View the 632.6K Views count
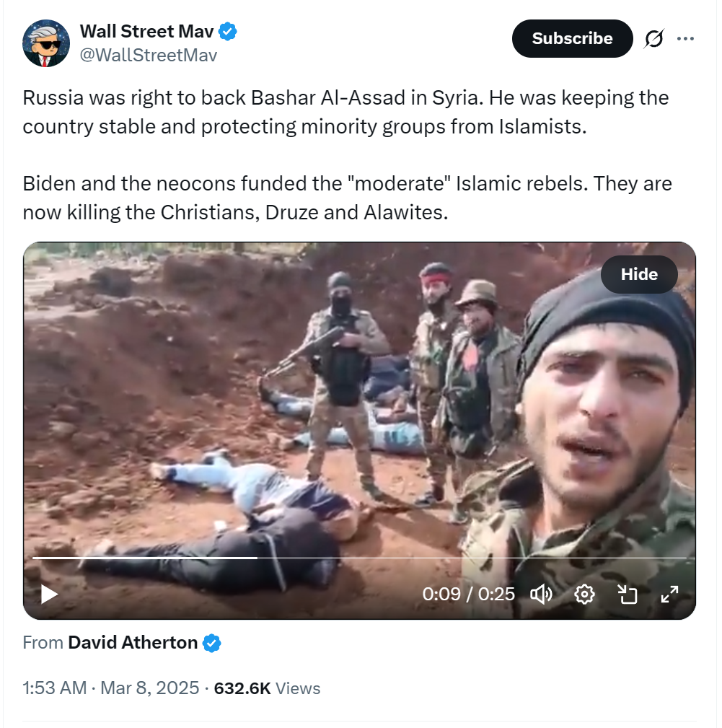Image resolution: width=722 pixels, height=728 pixels. coord(267,688)
